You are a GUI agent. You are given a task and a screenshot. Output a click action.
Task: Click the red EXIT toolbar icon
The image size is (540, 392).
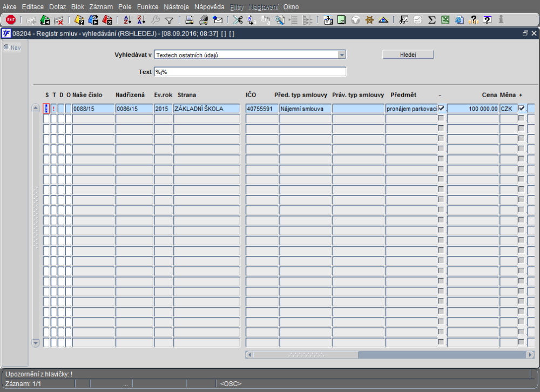click(x=11, y=20)
